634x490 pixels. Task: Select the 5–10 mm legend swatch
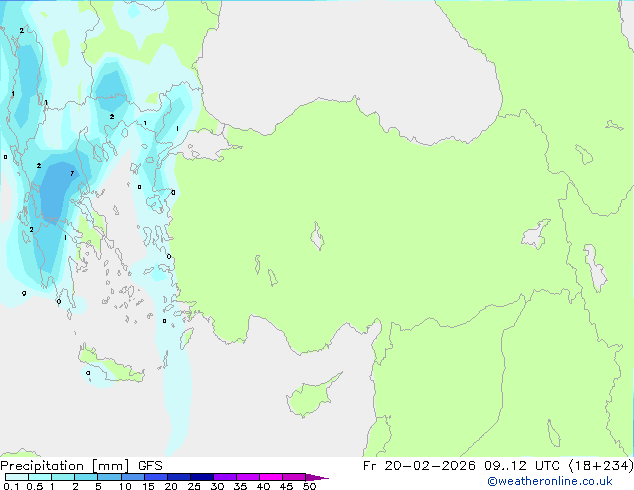point(109,477)
